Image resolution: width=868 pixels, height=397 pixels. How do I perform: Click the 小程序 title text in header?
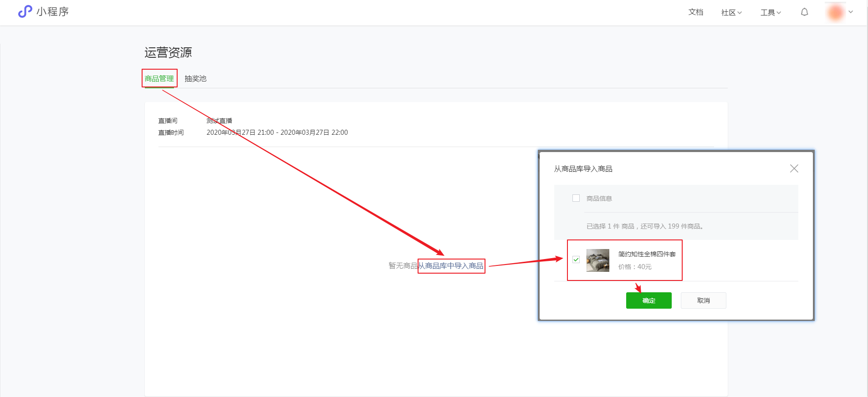tap(52, 12)
